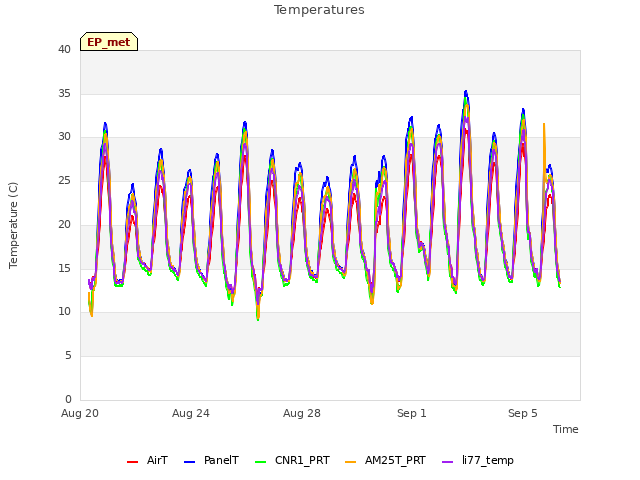640x480 pixels.
Task: Click the 0 y-axis tick label
Action: pyautogui.click(x=68, y=399)
